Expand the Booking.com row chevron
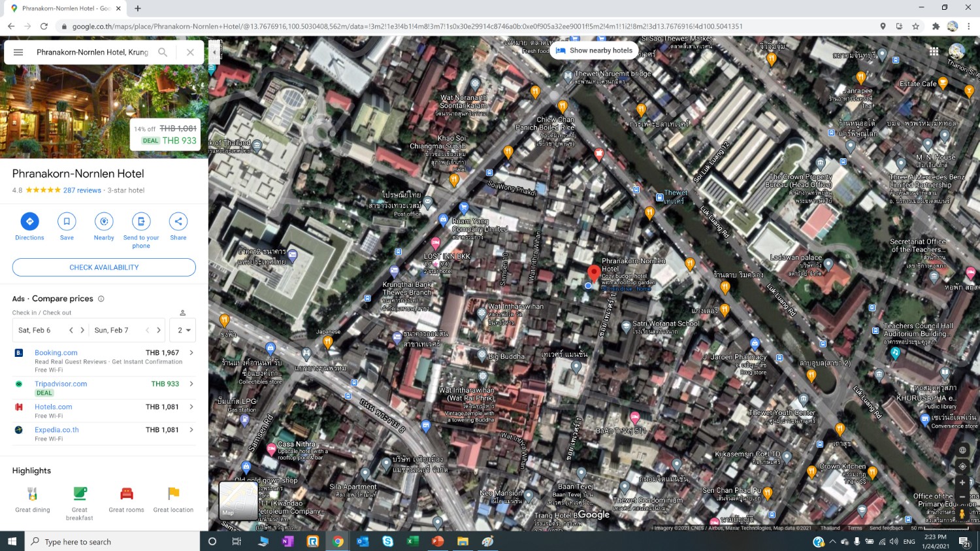Image resolution: width=980 pixels, height=551 pixels. click(x=191, y=352)
